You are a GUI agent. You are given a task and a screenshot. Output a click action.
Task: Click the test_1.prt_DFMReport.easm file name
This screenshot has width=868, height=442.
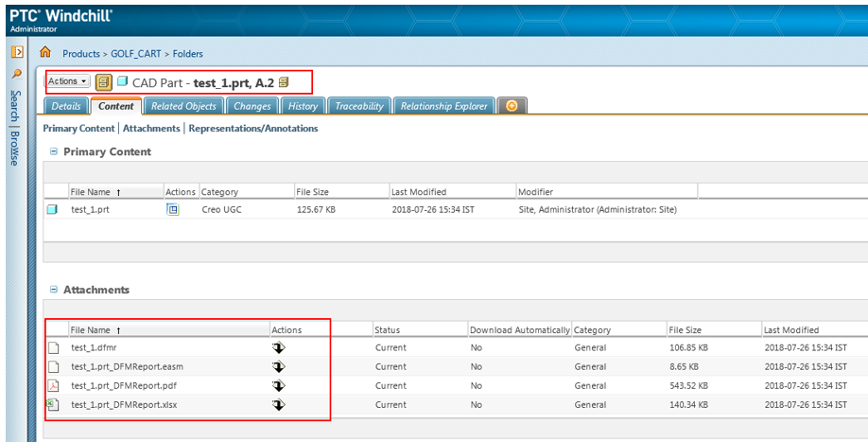[x=127, y=366]
